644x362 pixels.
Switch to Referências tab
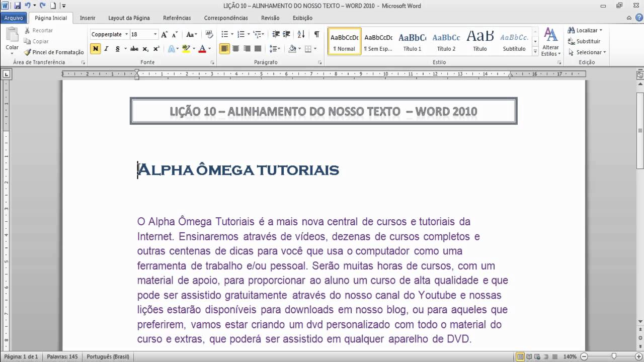[177, 18]
